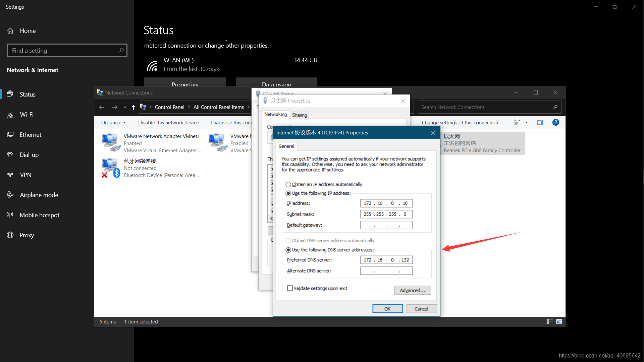Open recent locations dropdown arrow

[x=125, y=107]
